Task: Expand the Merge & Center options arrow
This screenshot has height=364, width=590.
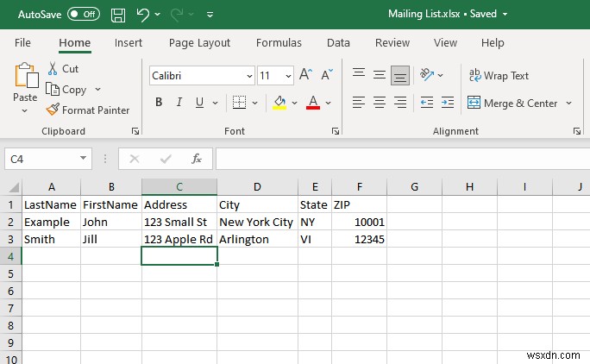Action: click(x=568, y=104)
